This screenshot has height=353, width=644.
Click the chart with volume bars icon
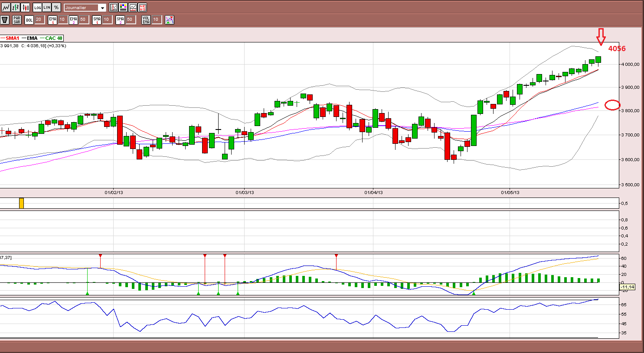[x=133, y=7]
